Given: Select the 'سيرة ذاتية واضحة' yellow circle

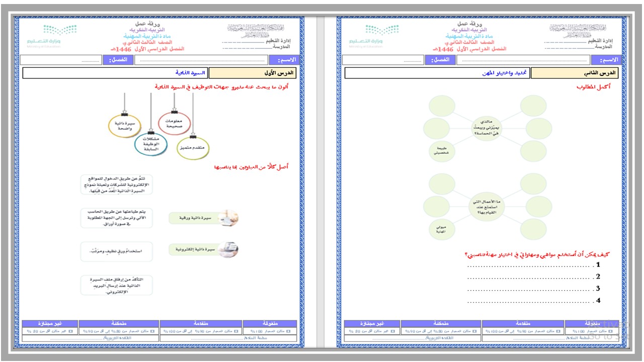Looking at the screenshot, I should tap(125, 126).
